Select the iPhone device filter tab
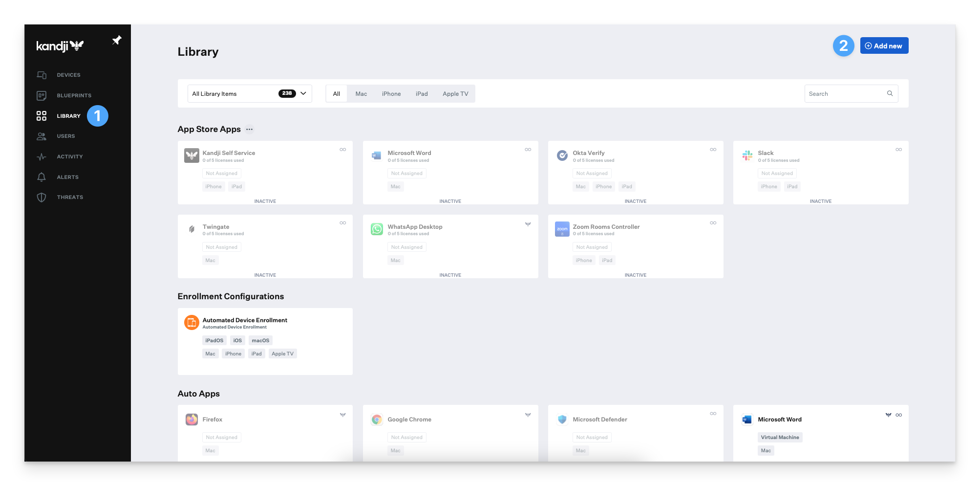Screen dimensions: 980x486 click(391, 94)
